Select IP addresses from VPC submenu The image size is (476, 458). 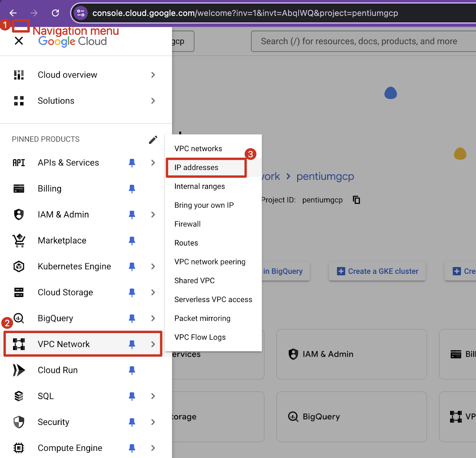point(196,168)
